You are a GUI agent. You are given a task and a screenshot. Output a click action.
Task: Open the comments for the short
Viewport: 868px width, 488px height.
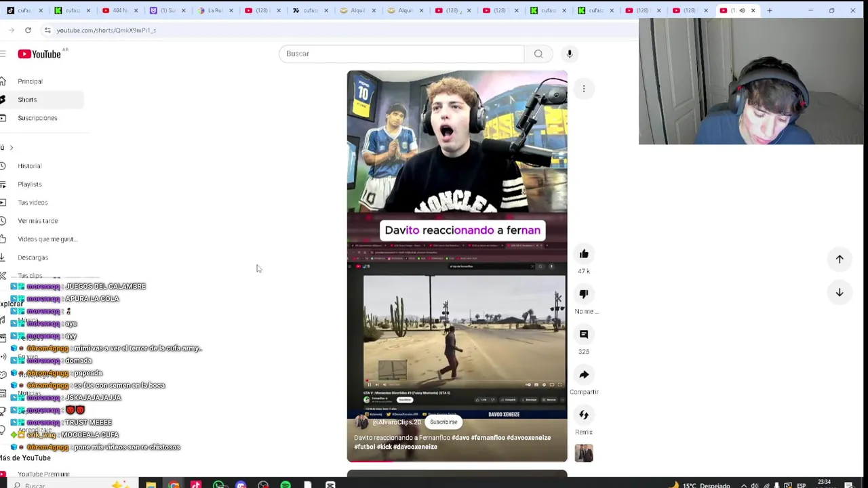(584, 334)
